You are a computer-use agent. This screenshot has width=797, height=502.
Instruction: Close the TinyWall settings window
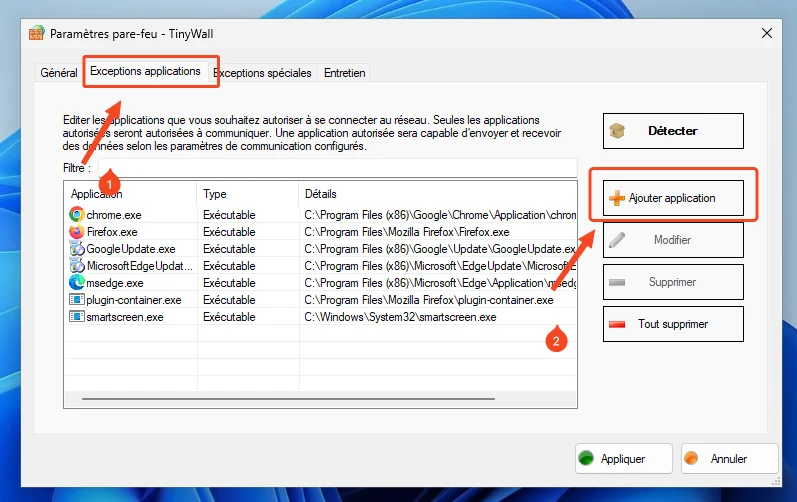(x=767, y=34)
